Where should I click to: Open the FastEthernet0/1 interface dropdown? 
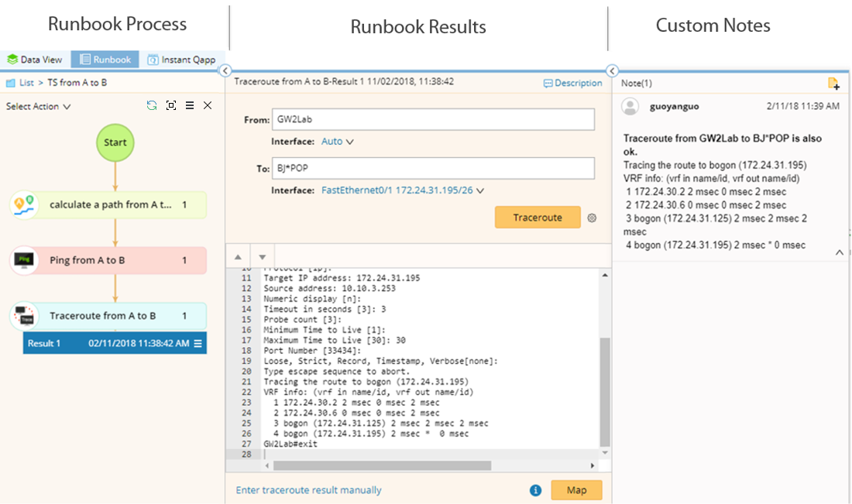(x=403, y=190)
